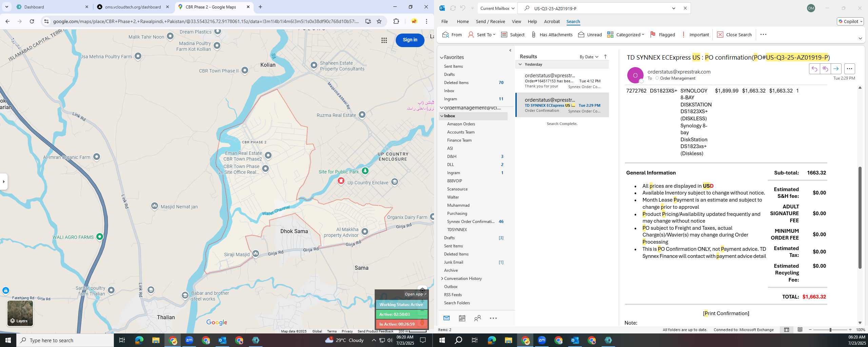
Task: Click the reading pane vertical scrollbar
Action: coord(860,217)
